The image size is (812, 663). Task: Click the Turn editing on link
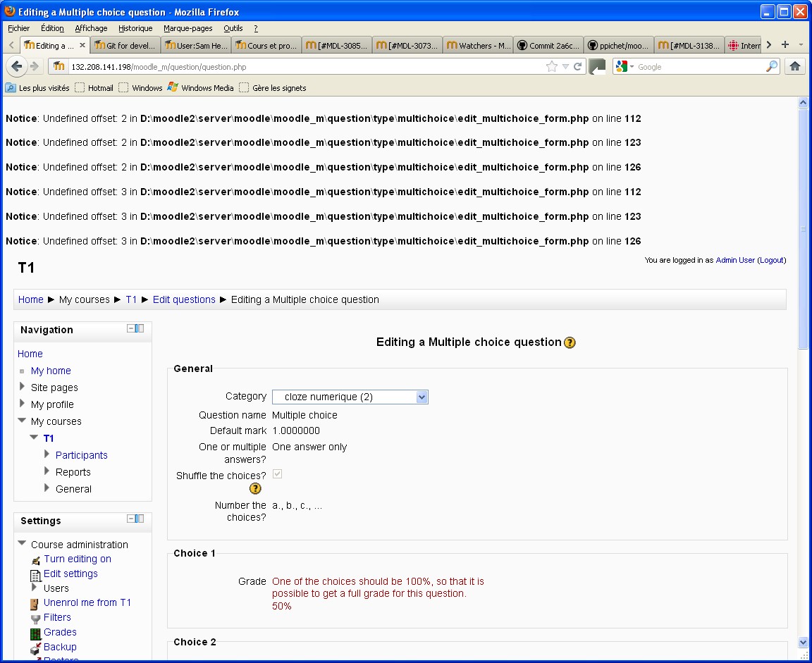[77, 559]
